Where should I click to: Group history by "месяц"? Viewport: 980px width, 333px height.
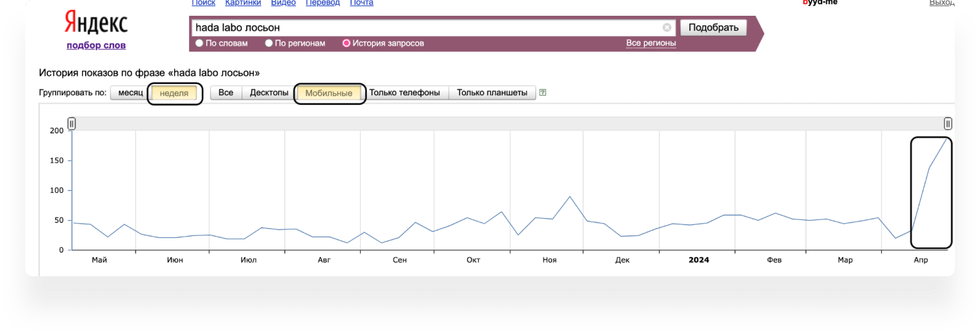(131, 93)
